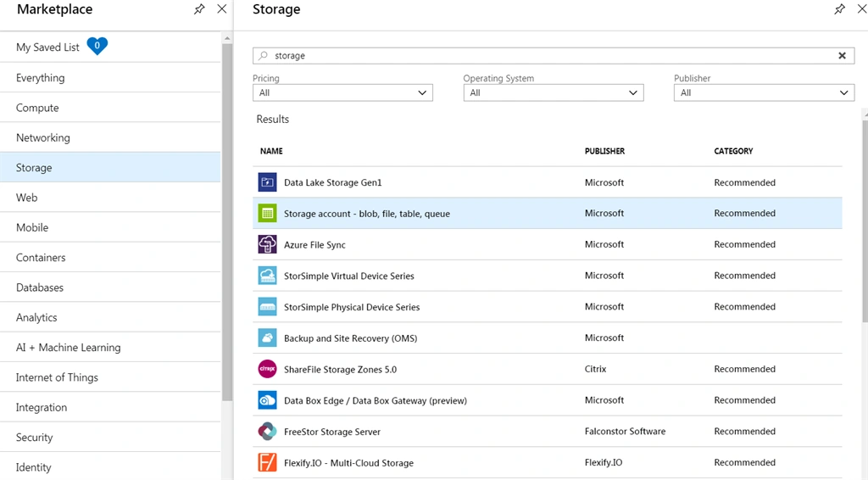Click the saved list heart badge
This screenshot has height=480, width=868.
[x=97, y=46]
